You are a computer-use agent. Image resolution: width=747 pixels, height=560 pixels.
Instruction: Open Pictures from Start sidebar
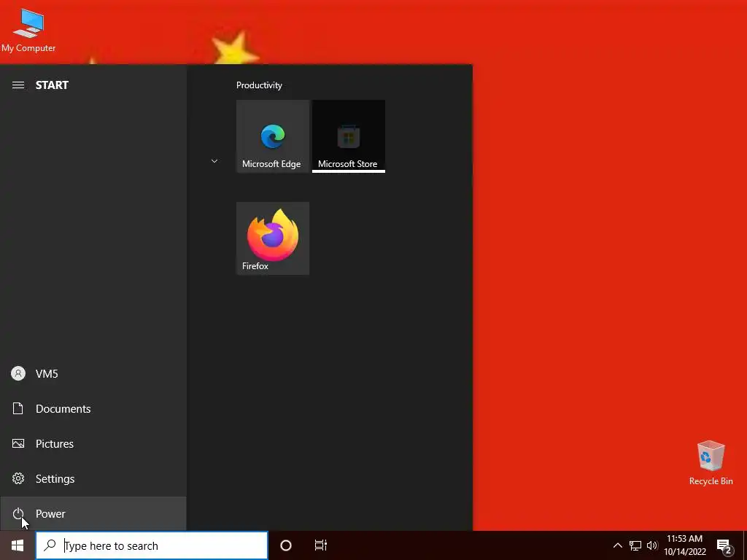pyautogui.click(x=93, y=444)
